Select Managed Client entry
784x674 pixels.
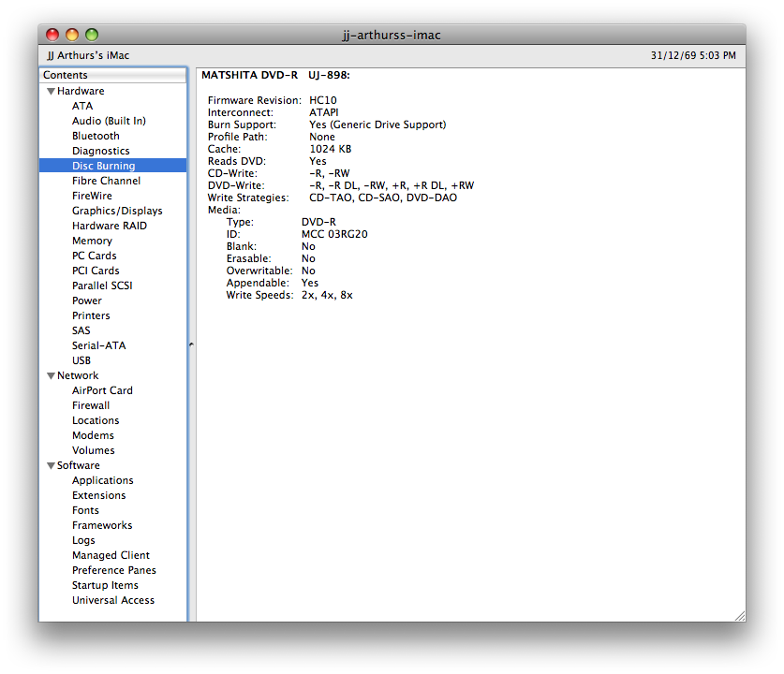pyautogui.click(x=111, y=556)
